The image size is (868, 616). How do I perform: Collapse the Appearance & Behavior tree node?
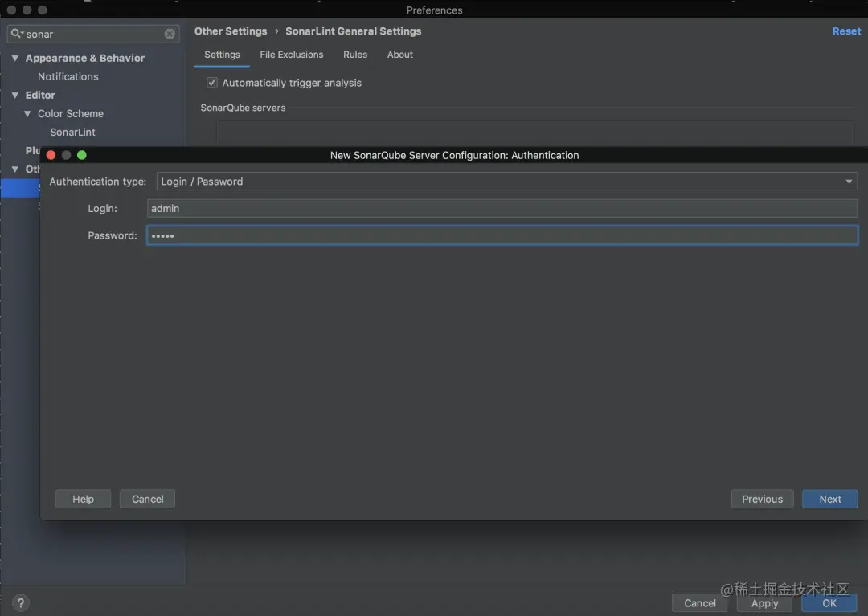(15, 58)
